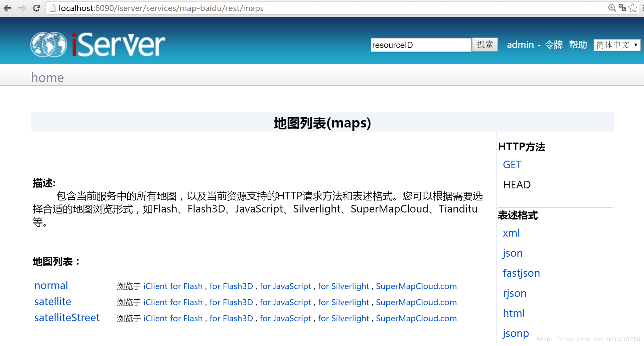The height and width of the screenshot is (346, 644).
Task: Click the 表述格式 section heading
Action: click(518, 215)
